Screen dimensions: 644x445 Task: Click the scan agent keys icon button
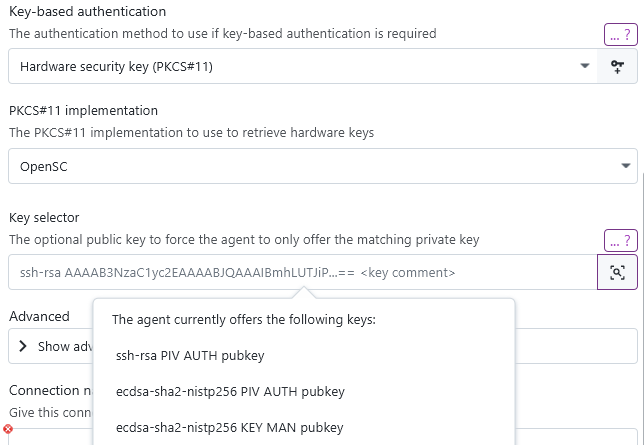coord(617,272)
